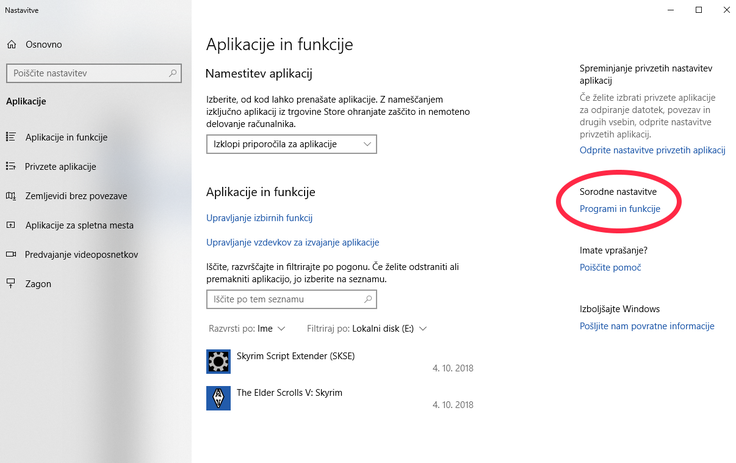Screen dimensions: 736x463
Task: Click the Upravljanje vzdevkov za izvajanje aplikacije link
Action: pyautogui.click(x=292, y=242)
